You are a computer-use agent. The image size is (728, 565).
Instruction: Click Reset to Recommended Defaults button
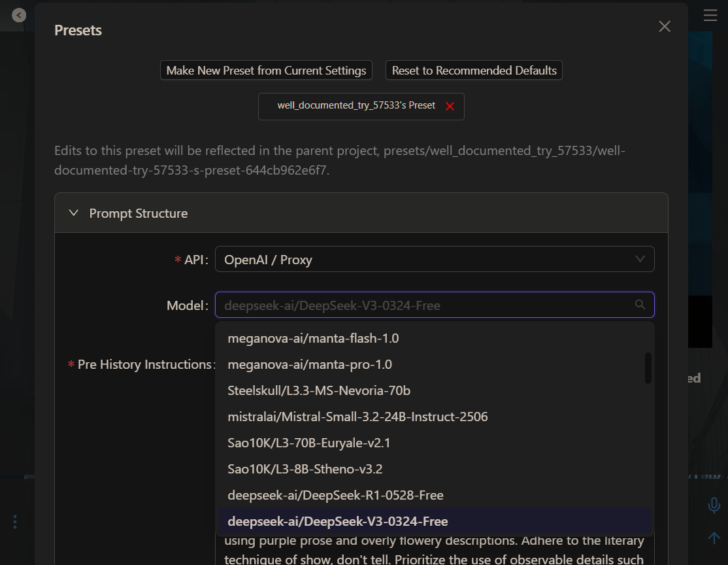point(474,71)
